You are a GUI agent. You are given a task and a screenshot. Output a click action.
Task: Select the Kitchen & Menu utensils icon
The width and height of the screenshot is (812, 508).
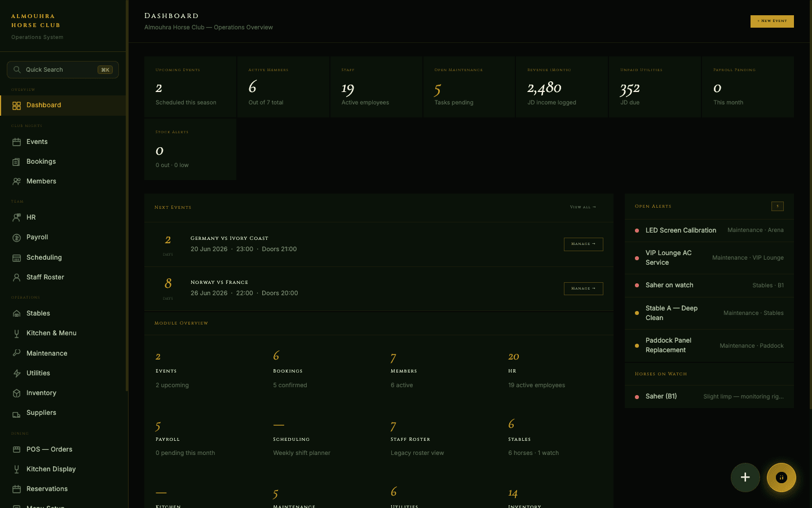(16, 334)
